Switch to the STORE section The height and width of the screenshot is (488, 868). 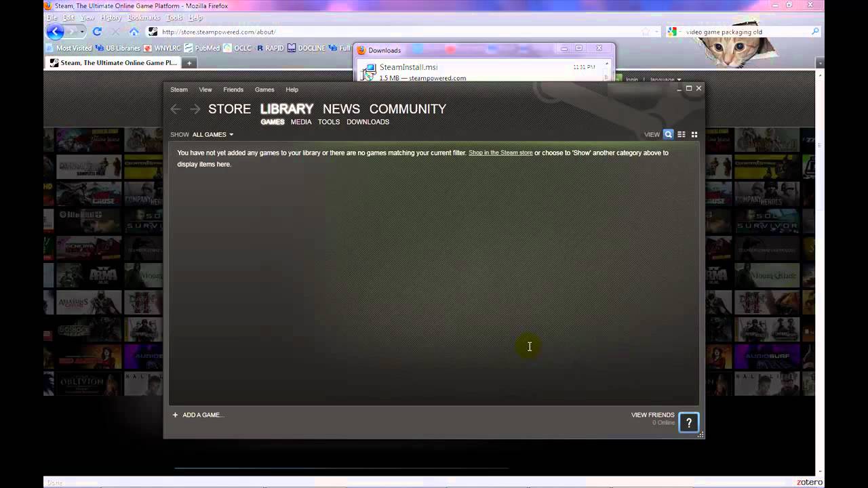(x=229, y=109)
